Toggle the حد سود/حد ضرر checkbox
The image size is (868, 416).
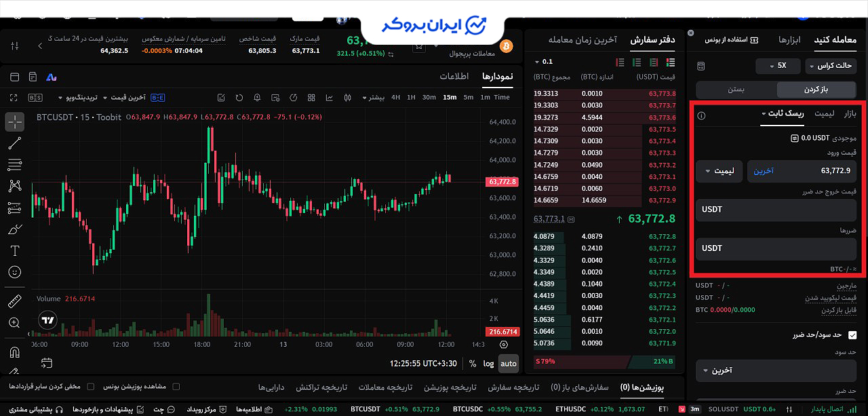pos(852,335)
